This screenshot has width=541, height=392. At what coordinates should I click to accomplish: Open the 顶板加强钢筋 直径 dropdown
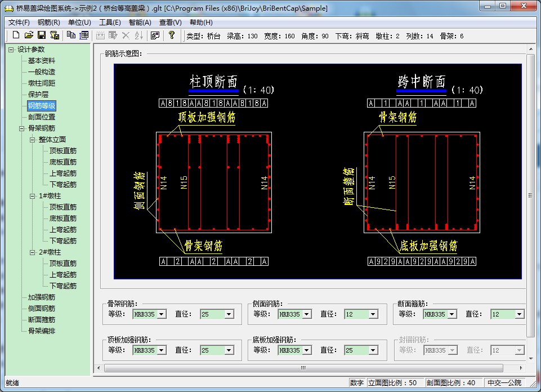coord(229,350)
